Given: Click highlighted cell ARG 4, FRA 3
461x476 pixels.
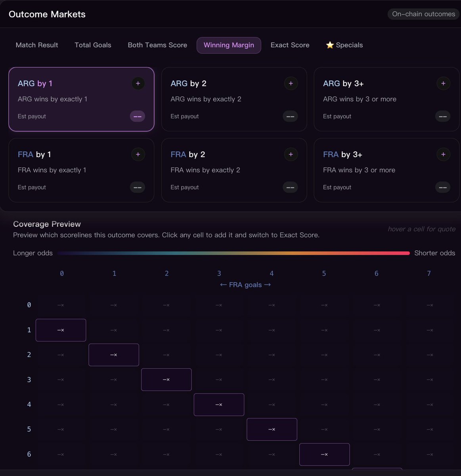Looking at the screenshot, I should pyautogui.click(x=219, y=405).
